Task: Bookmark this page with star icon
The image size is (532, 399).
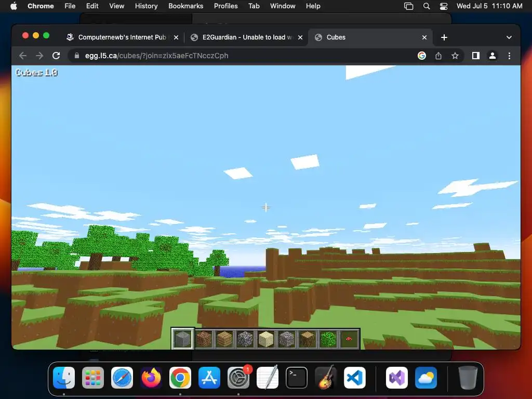Action: click(x=455, y=56)
